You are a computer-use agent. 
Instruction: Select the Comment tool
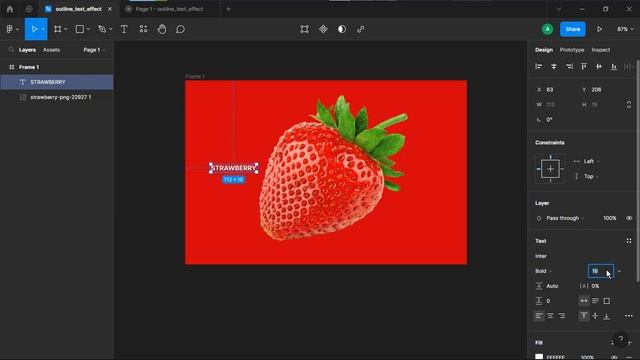click(180, 29)
